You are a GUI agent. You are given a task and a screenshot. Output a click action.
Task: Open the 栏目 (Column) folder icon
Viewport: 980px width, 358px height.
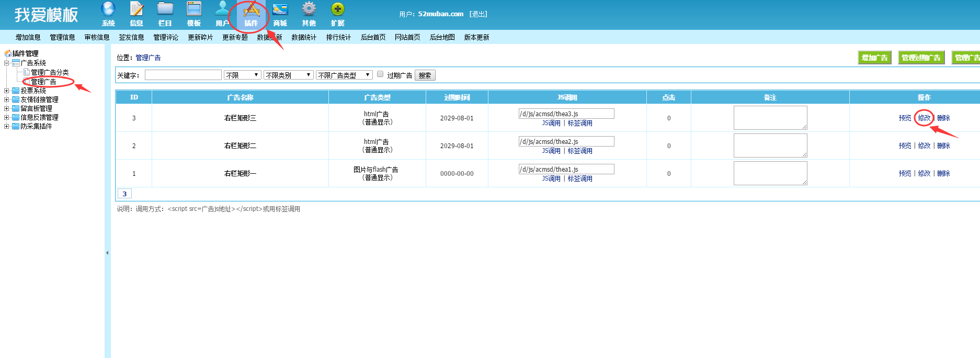tap(165, 9)
